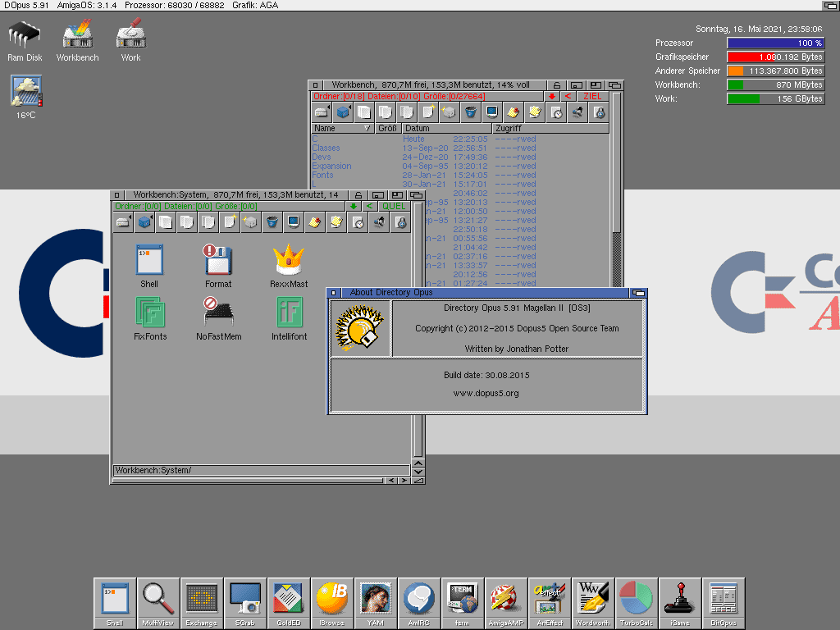Click right scroll arrow in System lister
Viewport: 840px width, 630px height.
[404, 481]
